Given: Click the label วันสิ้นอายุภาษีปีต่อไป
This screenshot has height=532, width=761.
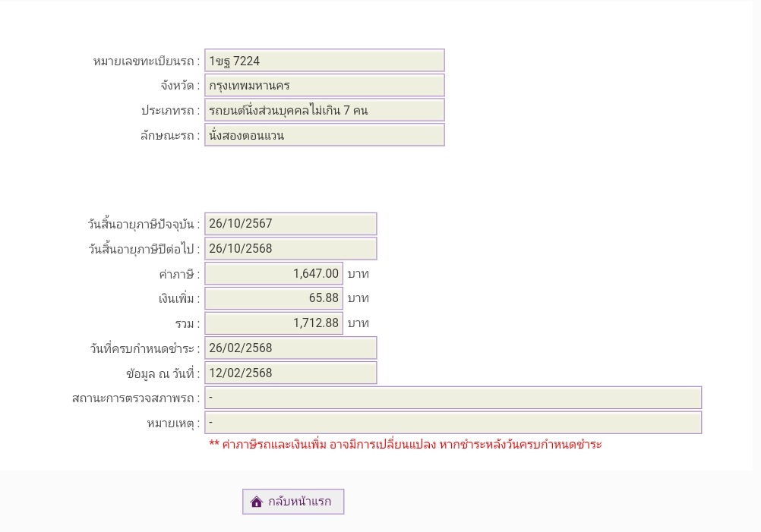Looking at the screenshot, I should pyautogui.click(x=144, y=249).
